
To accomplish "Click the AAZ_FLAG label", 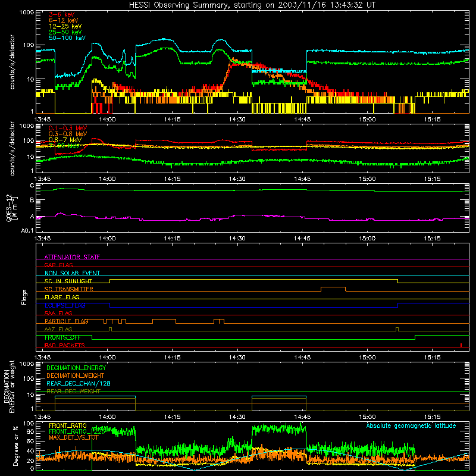I will tap(58, 329).
